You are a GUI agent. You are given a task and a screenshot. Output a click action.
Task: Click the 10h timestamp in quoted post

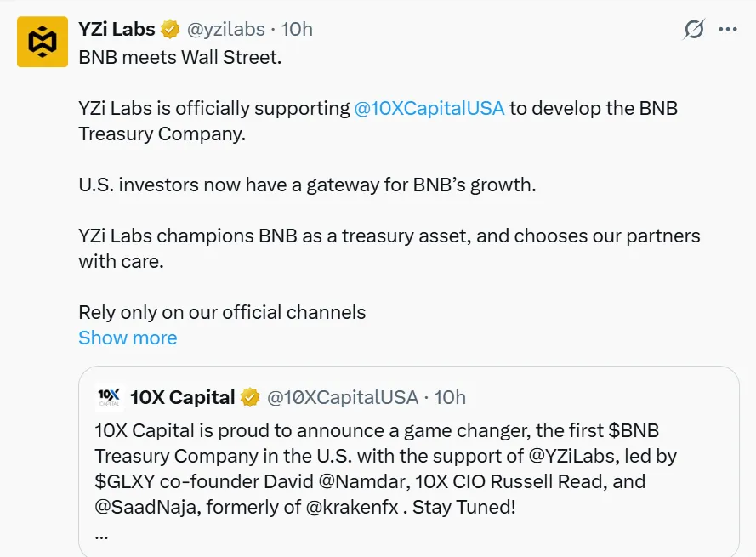point(451,397)
